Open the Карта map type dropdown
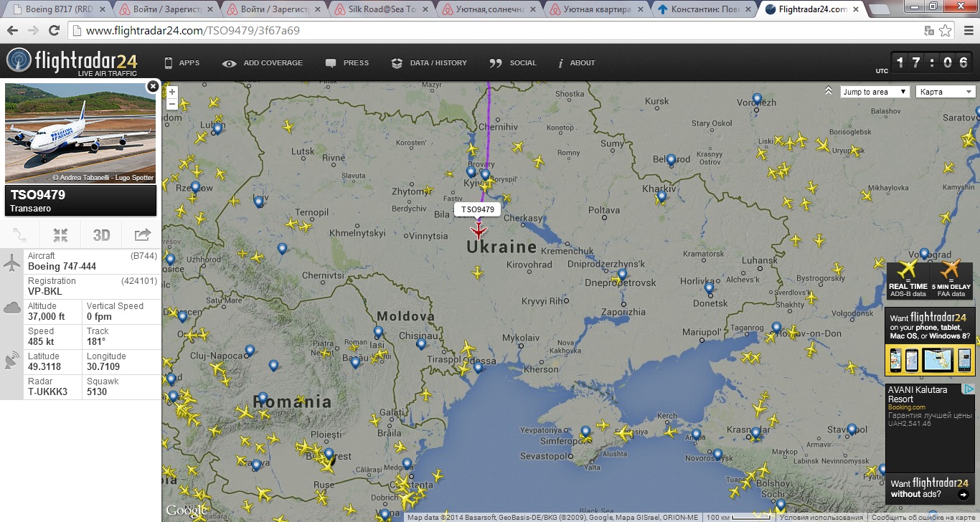The width and height of the screenshot is (980, 522). (x=946, y=92)
